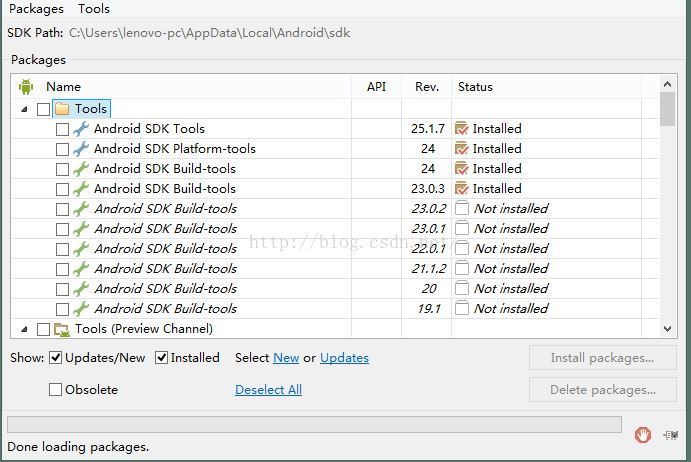Click the scrollbar down arrow
The image size is (691, 462).
coord(667,329)
